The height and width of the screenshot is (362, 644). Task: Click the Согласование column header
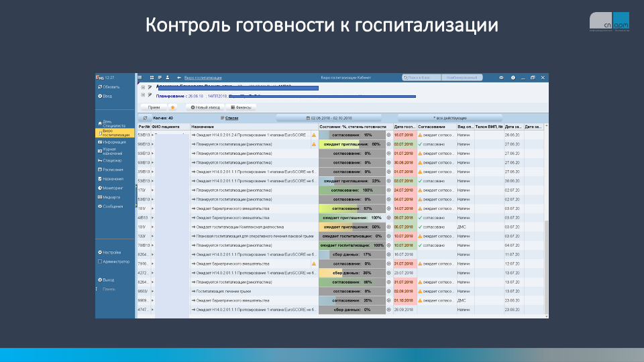click(x=437, y=127)
